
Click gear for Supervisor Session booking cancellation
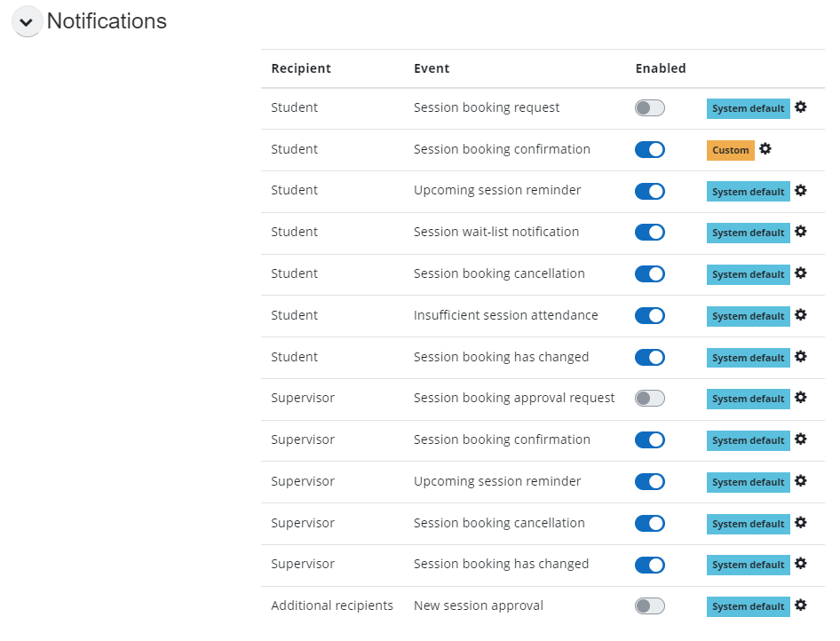800,523
